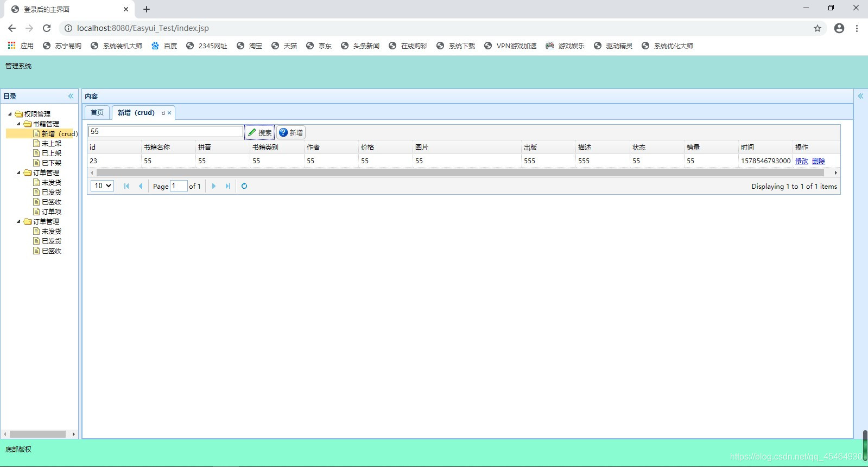868x467 pixels.
Task: Click the 新增 add button
Action: pyautogui.click(x=291, y=132)
